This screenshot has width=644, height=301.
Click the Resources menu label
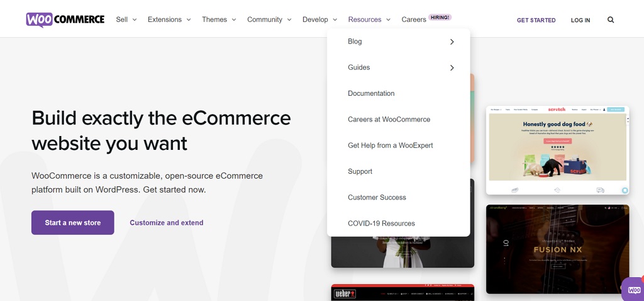pyautogui.click(x=365, y=20)
